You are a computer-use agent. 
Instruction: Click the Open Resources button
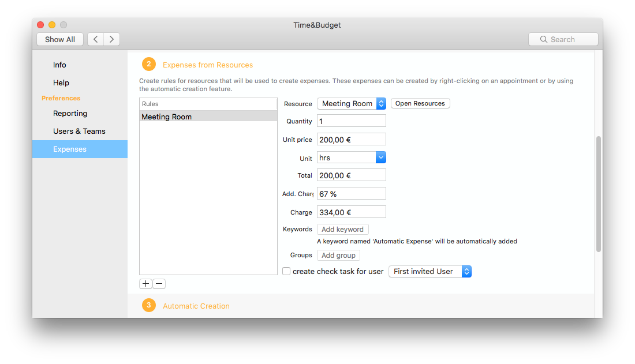[x=420, y=103]
